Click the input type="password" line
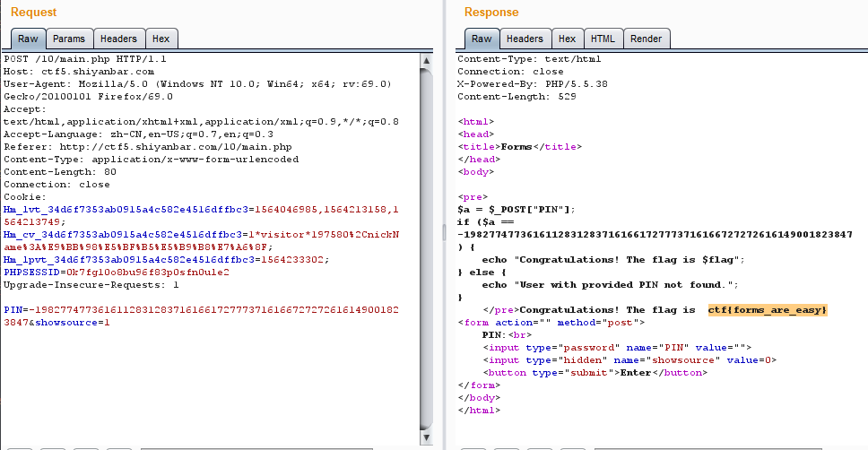 pos(617,348)
